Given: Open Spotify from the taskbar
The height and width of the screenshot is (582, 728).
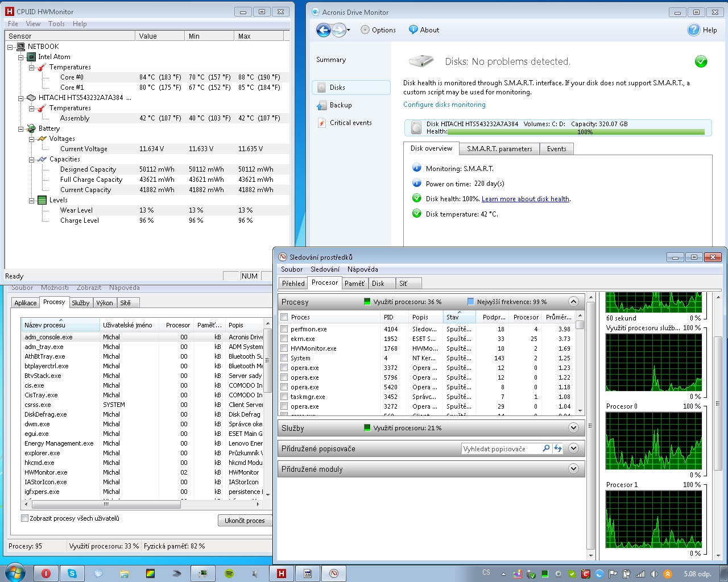Looking at the screenshot, I should [229, 573].
